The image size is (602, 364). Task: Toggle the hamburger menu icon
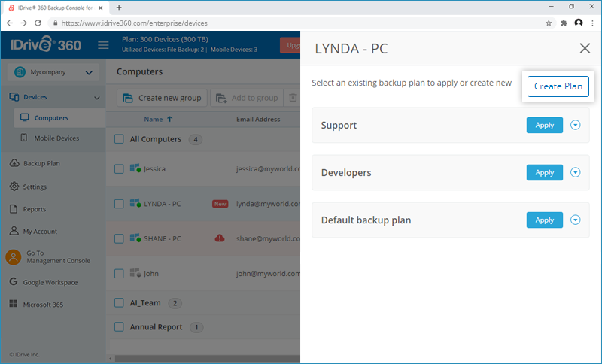coord(103,45)
